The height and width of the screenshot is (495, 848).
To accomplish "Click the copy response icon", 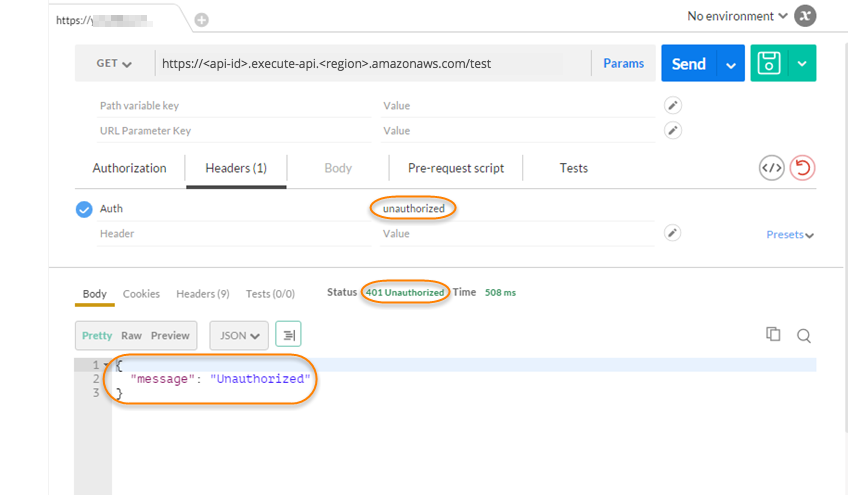I will click(x=773, y=334).
